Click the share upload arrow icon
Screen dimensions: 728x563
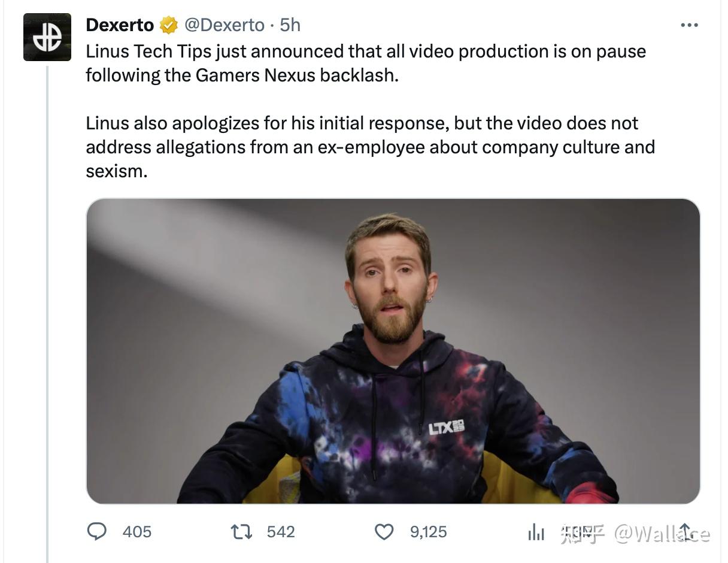tap(685, 531)
